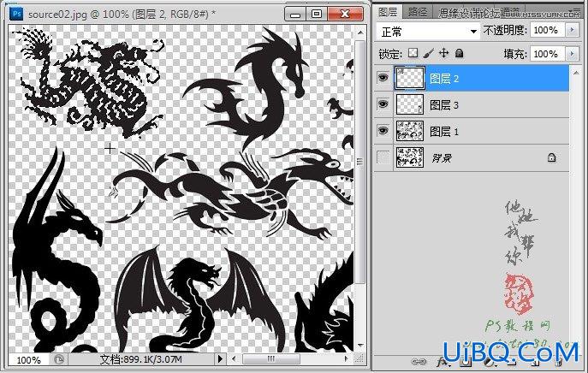
Task: Show the 背景 layer
Action: (x=383, y=157)
